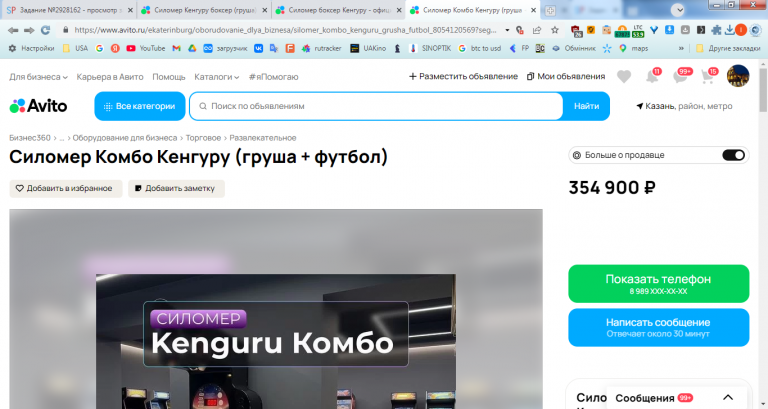Viewport: 768px width, 409px height.
Task: Open 'Карьера в Авито' link
Action: 110,77
